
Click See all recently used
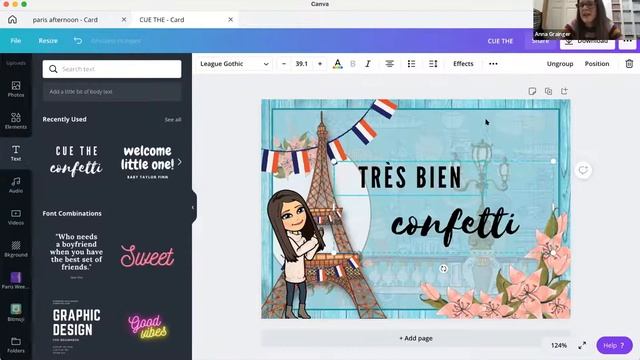[x=173, y=120]
